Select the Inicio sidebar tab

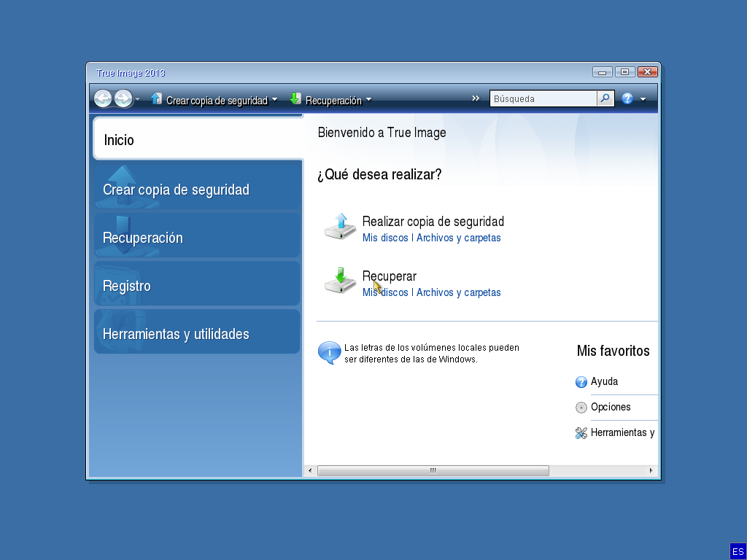click(x=197, y=139)
